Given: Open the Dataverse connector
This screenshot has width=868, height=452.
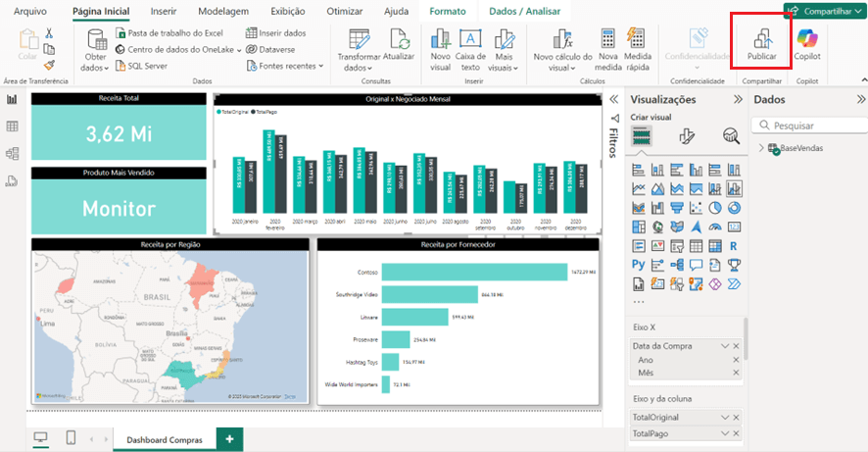Looking at the screenshot, I should pos(270,49).
